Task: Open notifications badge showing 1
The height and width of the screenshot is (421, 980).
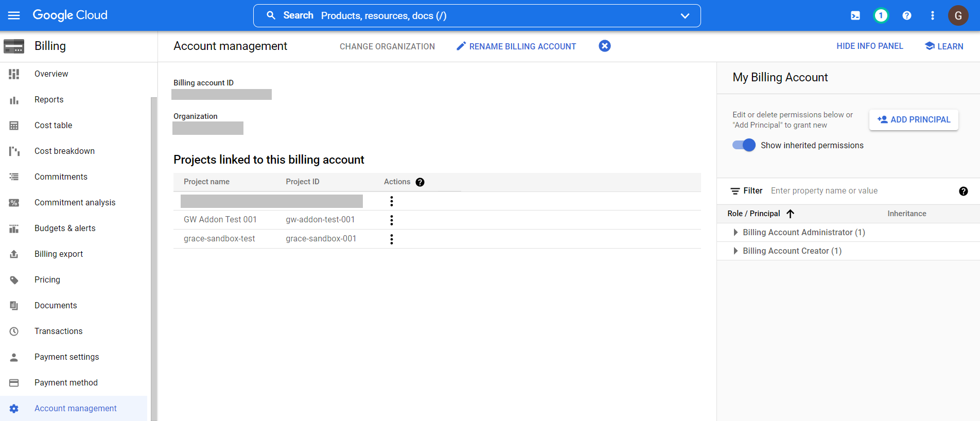Action: coord(881,15)
